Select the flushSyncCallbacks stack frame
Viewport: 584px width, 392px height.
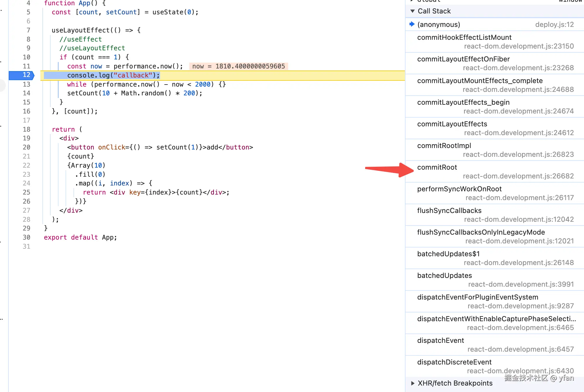pos(449,211)
